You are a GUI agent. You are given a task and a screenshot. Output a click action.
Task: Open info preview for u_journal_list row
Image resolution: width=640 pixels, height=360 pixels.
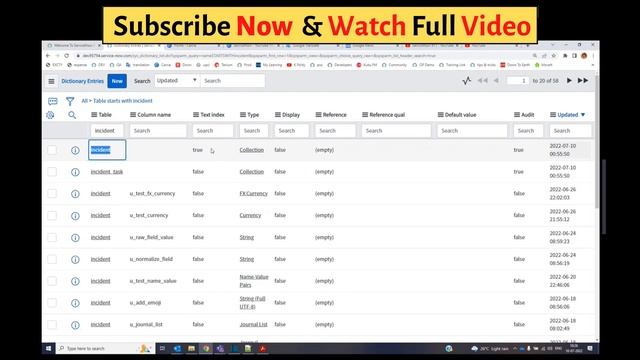point(75,325)
